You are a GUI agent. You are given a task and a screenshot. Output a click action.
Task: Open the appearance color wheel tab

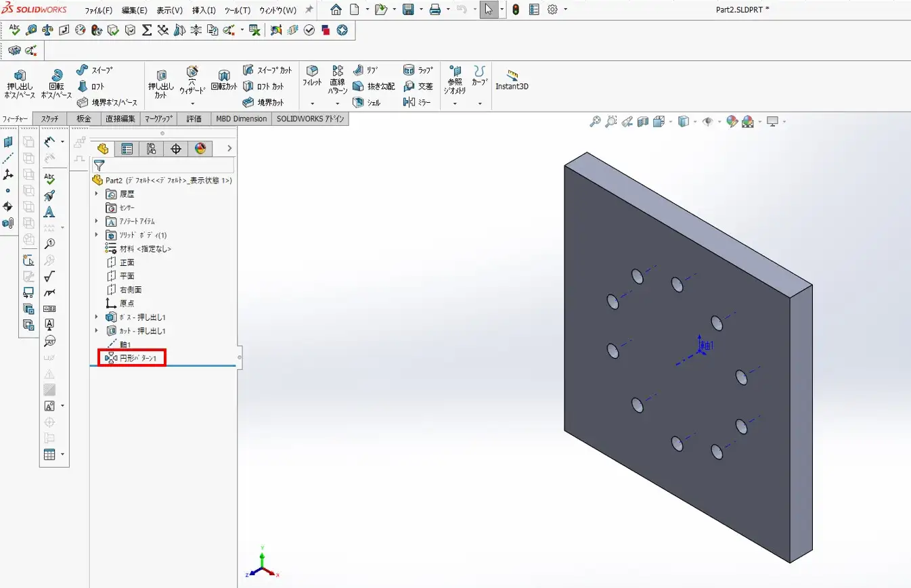[x=200, y=149]
